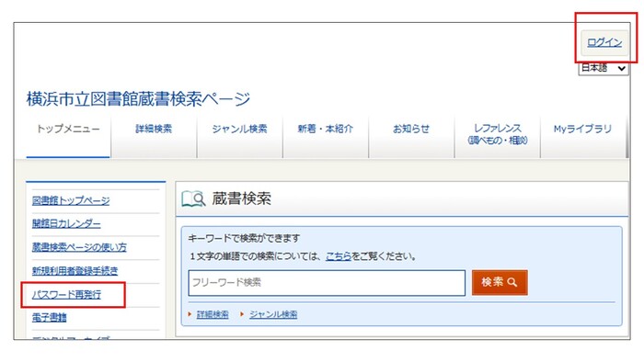Open the 開館日カレンダー link
Image resolution: width=644 pixels, height=362 pixels.
(66, 223)
